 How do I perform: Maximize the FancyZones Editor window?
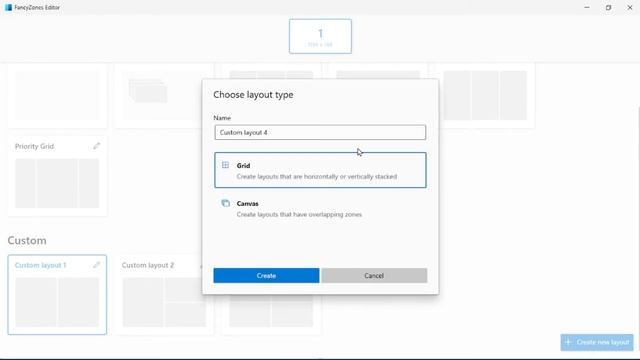(608, 7)
